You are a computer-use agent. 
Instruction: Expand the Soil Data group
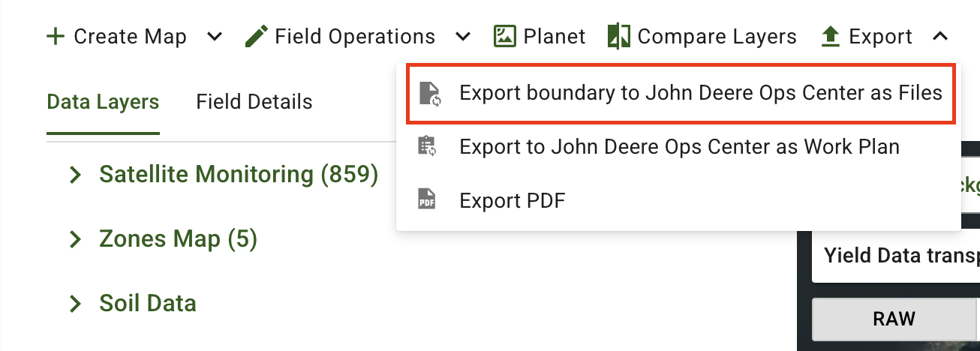point(75,304)
